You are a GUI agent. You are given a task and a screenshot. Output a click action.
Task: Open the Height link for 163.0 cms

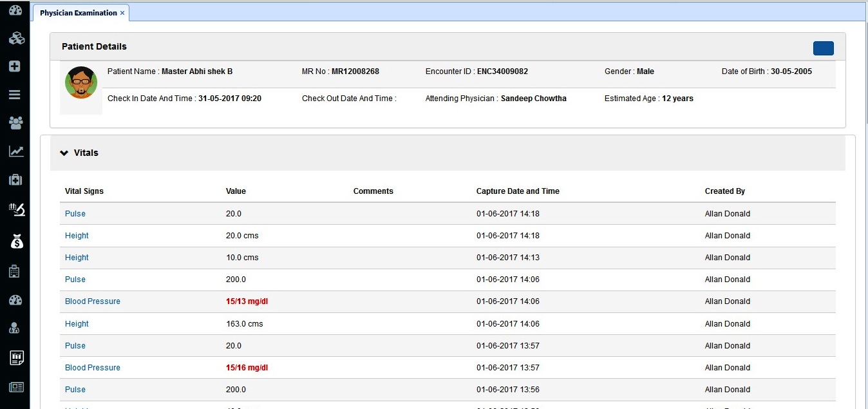pyautogui.click(x=77, y=324)
